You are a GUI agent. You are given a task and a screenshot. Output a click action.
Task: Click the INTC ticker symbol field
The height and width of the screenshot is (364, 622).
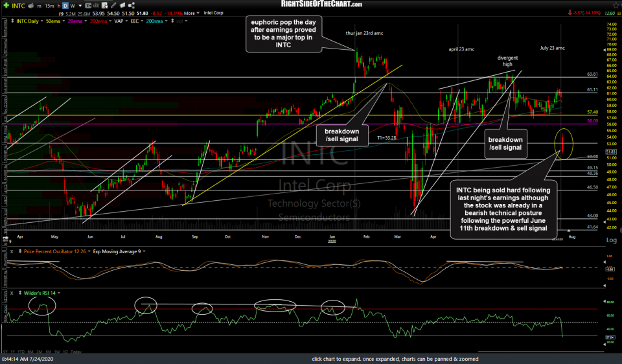coord(18,6)
